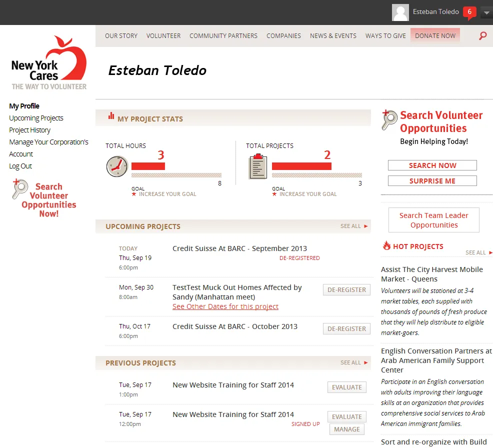Screen dimensions: 493x448
Task: Click the Hot Projects flame icon
Action: click(x=386, y=245)
